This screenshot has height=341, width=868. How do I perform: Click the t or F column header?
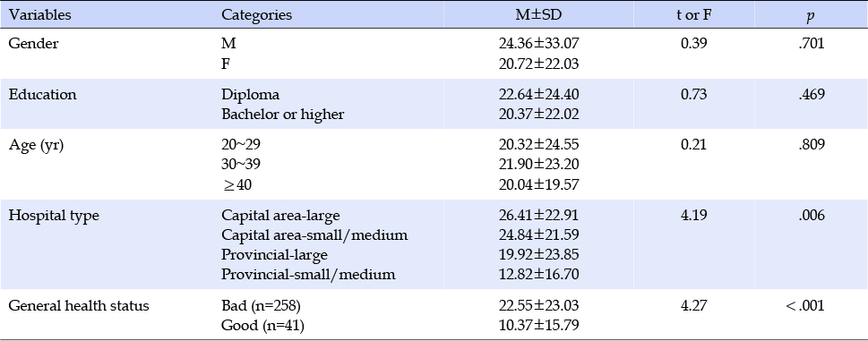click(694, 15)
